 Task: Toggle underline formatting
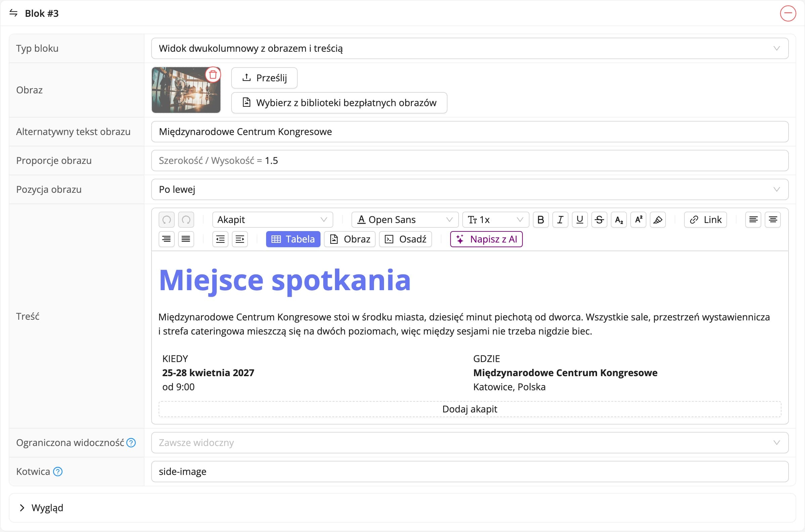[x=580, y=220]
